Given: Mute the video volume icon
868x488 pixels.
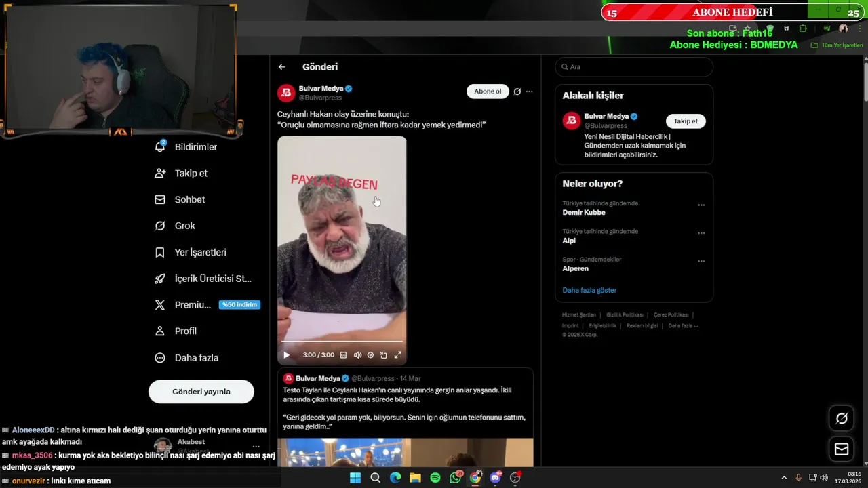Looking at the screenshot, I should [x=357, y=355].
